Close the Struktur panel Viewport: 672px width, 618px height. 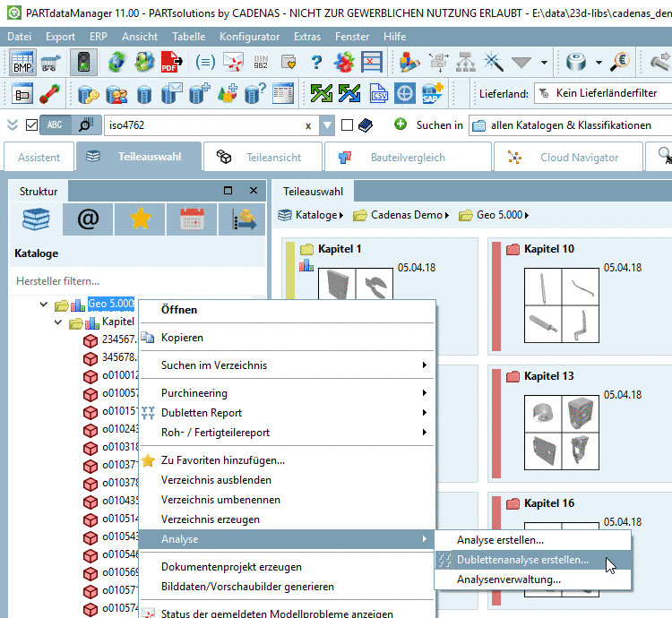254,191
